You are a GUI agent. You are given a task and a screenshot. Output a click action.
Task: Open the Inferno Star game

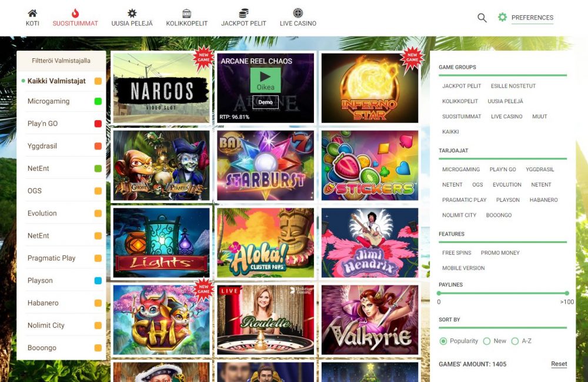(370, 88)
